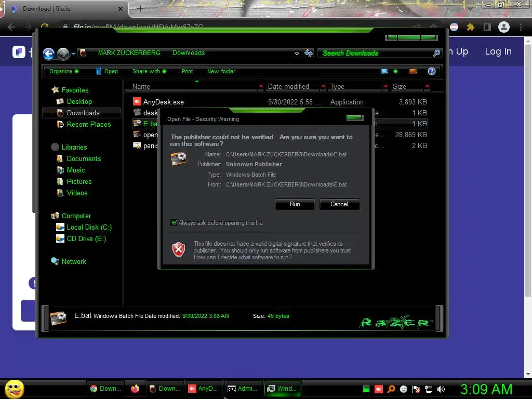Viewport: 532px width, 399px height.
Task: Click the smiley Start button
Action: pos(14,389)
